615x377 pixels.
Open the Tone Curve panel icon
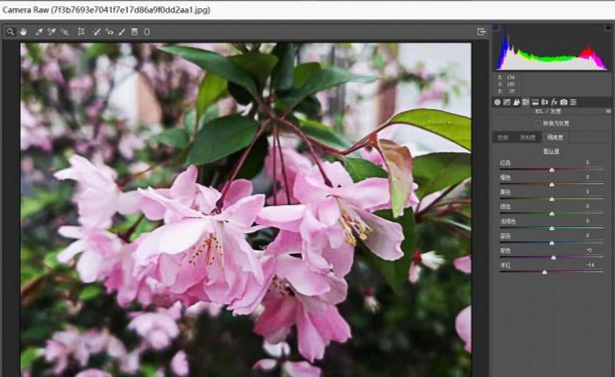[507, 102]
